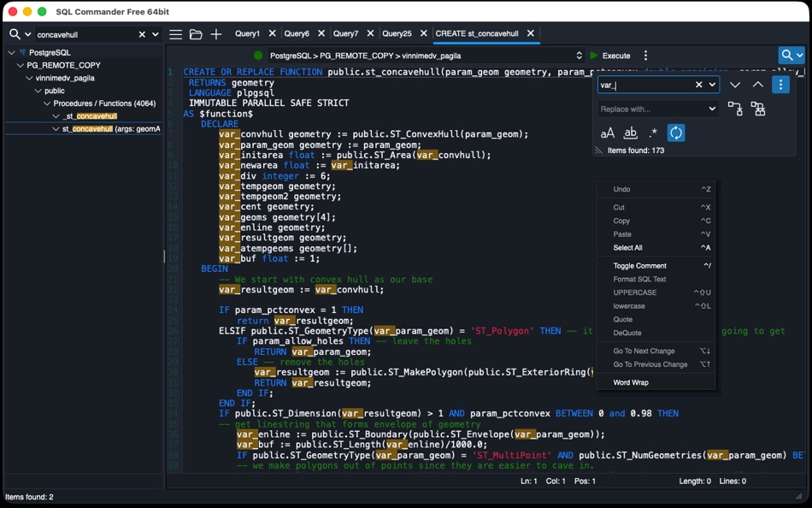The width and height of the screenshot is (812, 508).
Task: Collapse the PostgreSQL tree node
Action: tap(11, 52)
